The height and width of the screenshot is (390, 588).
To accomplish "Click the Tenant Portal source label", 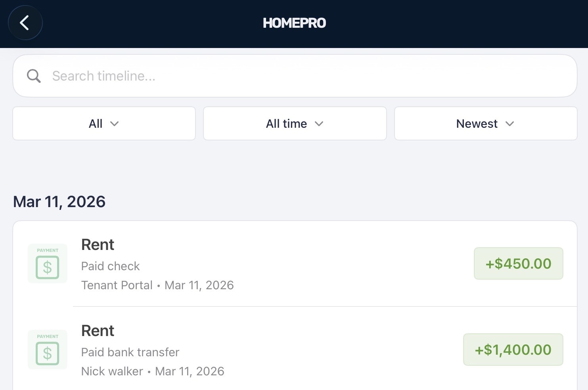I will (117, 285).
